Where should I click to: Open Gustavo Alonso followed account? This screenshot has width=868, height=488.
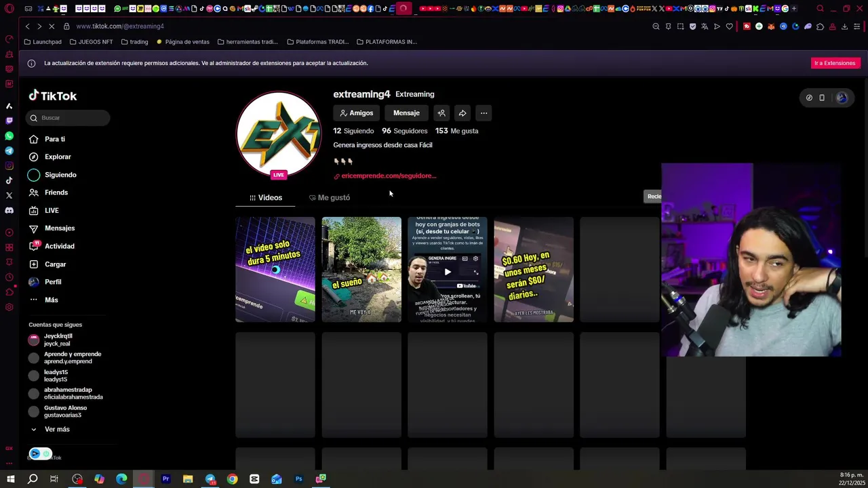58,411
